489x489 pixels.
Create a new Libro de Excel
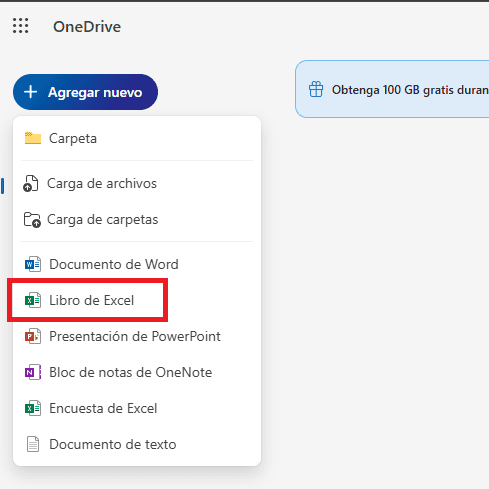click(137, 300)
